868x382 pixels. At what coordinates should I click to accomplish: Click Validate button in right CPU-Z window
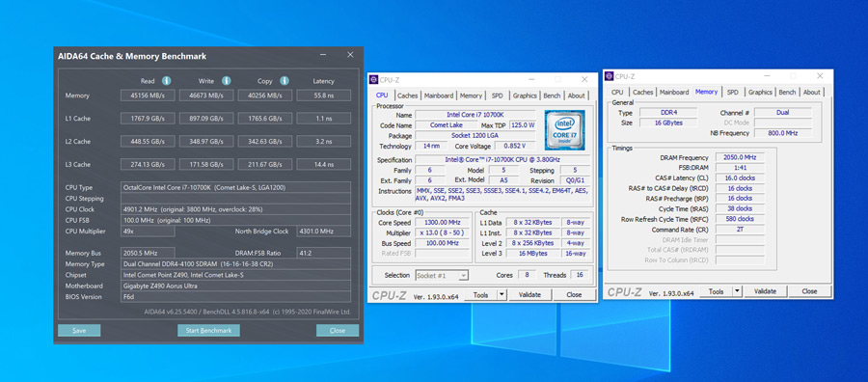coord(765,291)
